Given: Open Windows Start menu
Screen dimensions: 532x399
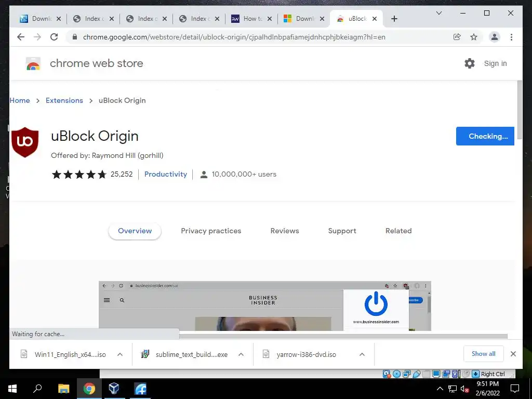Looking at the screenshot, I should click(12, 389).
